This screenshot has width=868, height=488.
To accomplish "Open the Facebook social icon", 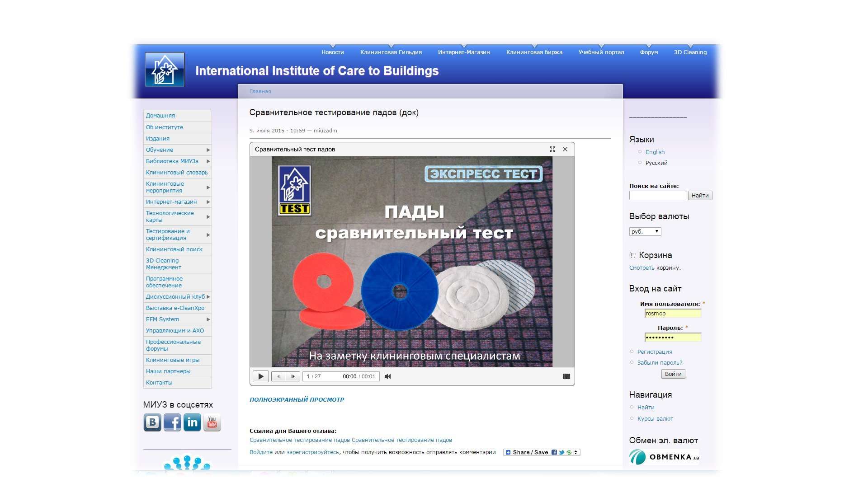I will [x=172, y=422].
